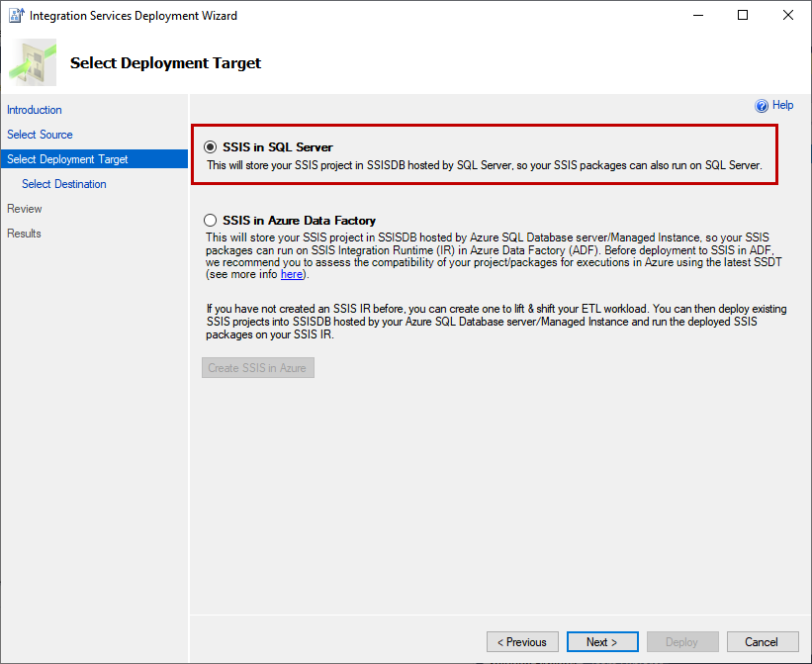This screenshot has width=812, height=664.
Task: Click the Create SSIS in Azure button
Action: (258, 368)
